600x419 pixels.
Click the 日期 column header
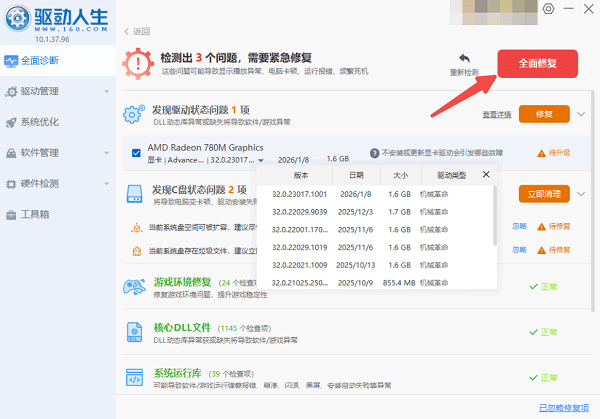pos(356,175)
